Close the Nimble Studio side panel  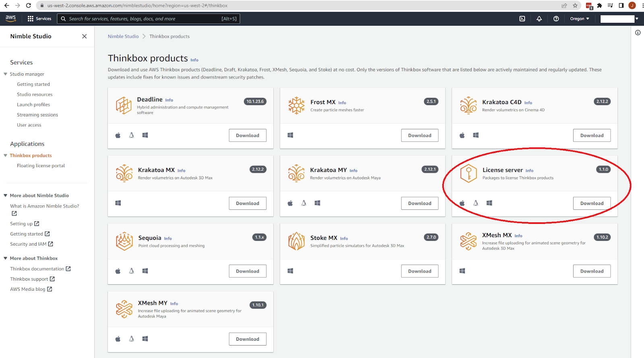pos(85,36)
